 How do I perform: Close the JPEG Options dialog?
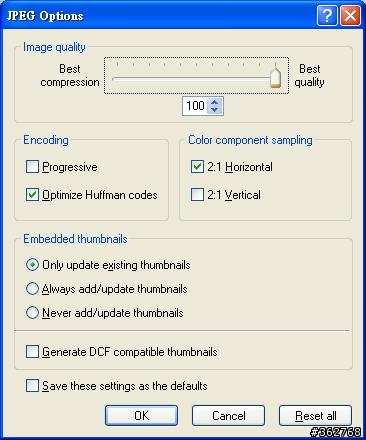(350, 16)
